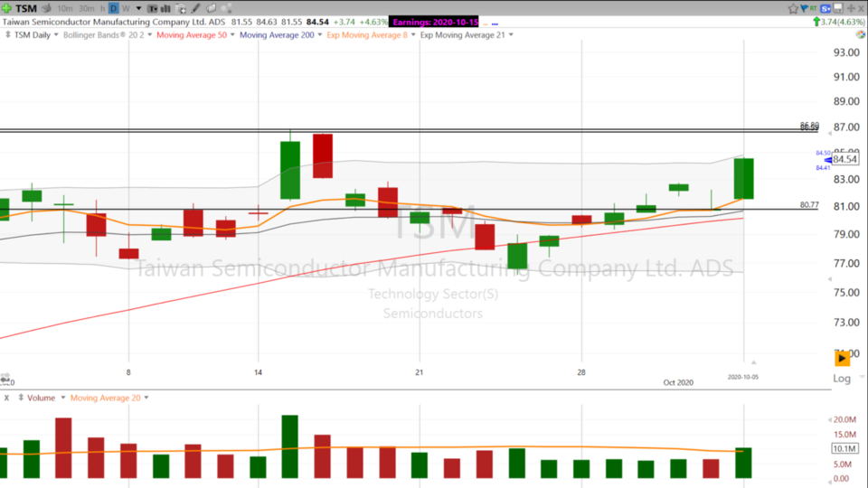Toggle the RT real-time indicator
Image resolution: width=868 pixels, height=488 pixels.
point(813,8)
